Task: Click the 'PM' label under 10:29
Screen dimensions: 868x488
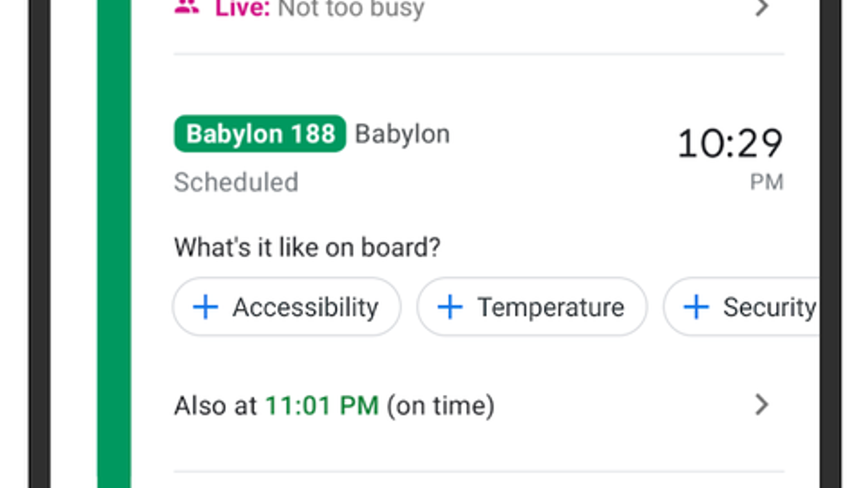Action: (x=766, y=182)
